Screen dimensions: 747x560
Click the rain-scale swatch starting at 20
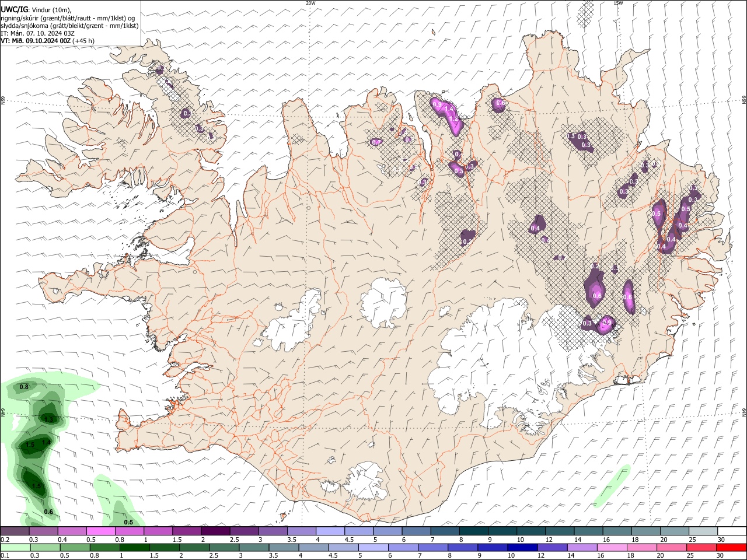672,547
